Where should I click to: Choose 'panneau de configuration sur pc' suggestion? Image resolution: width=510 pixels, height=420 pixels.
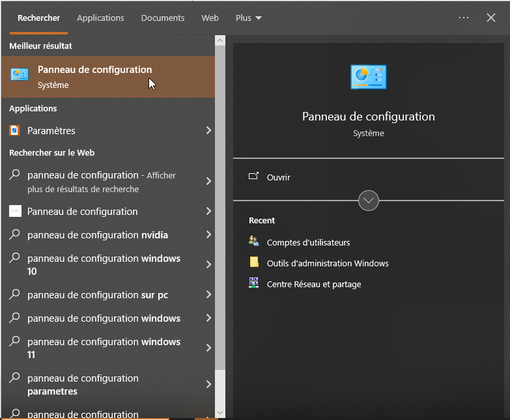coord(98,295)
